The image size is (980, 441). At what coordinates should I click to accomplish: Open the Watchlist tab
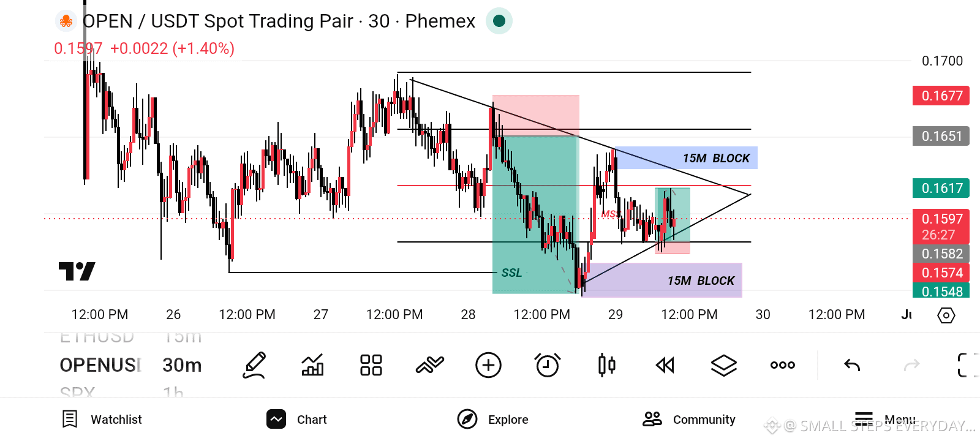[x=102, y=420]
